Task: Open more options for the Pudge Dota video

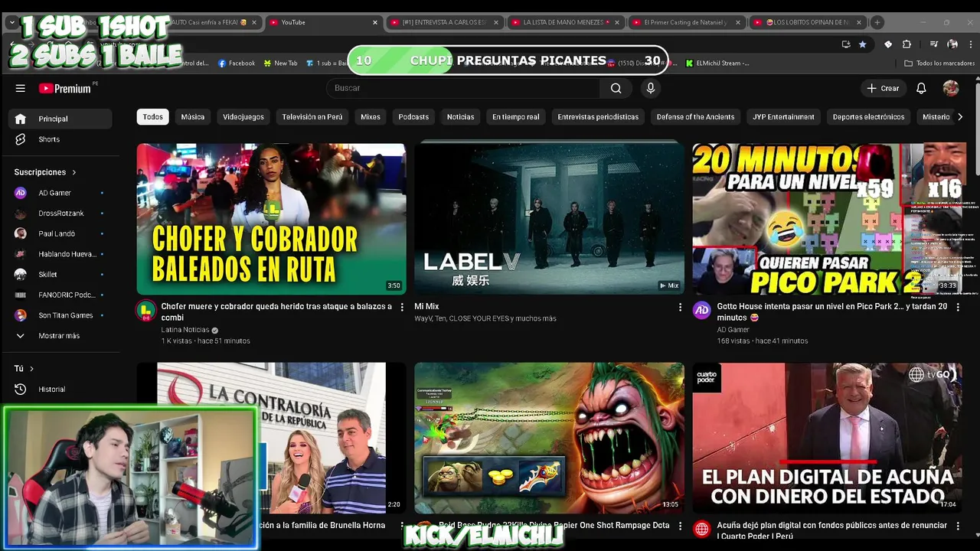Action: [x=680, y=526]
